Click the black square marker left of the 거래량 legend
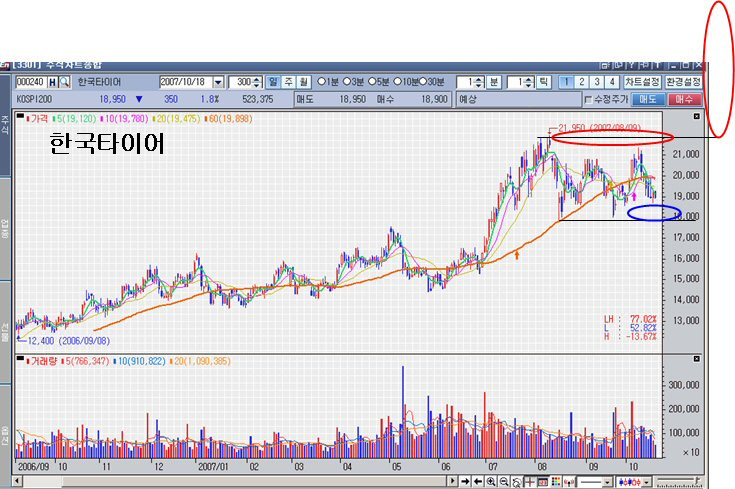This screenshot has height=489, width=735. (20, 359)
